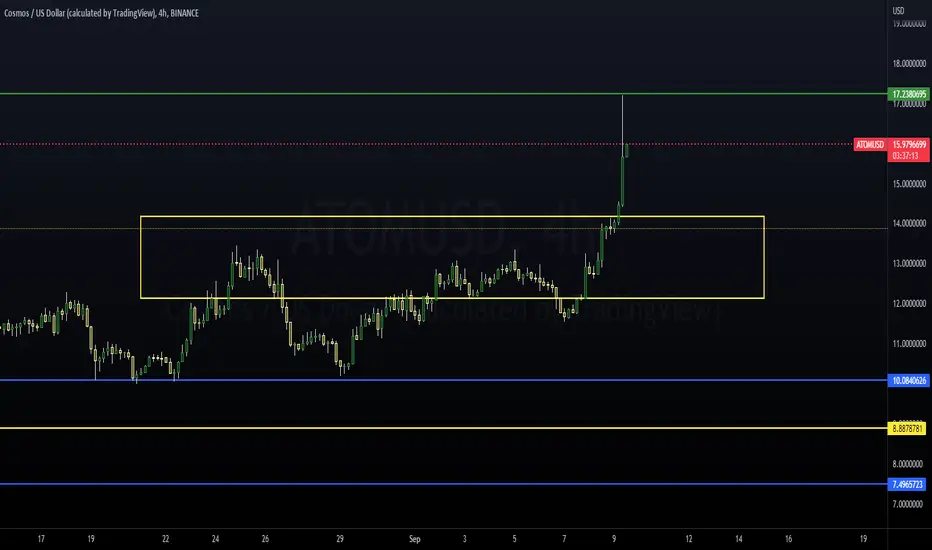The image size is (932, 550).
Task: Click date 22 on the time axis
Action: 165,539
